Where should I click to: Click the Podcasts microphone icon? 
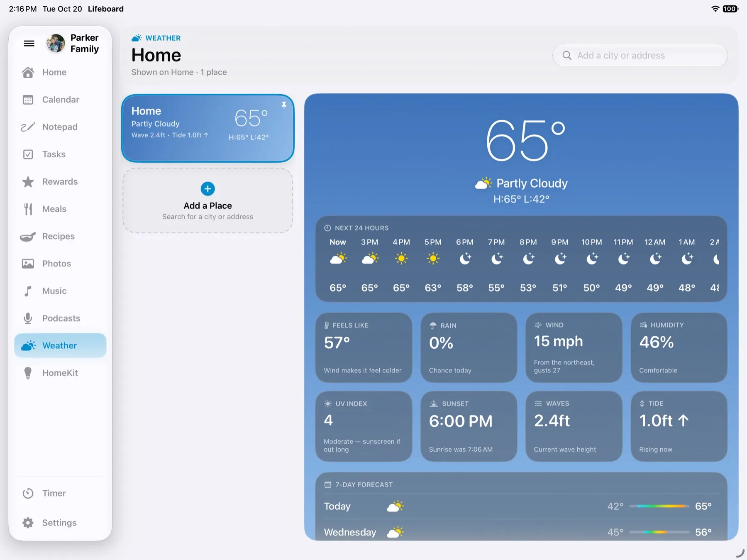click(28, 318)
